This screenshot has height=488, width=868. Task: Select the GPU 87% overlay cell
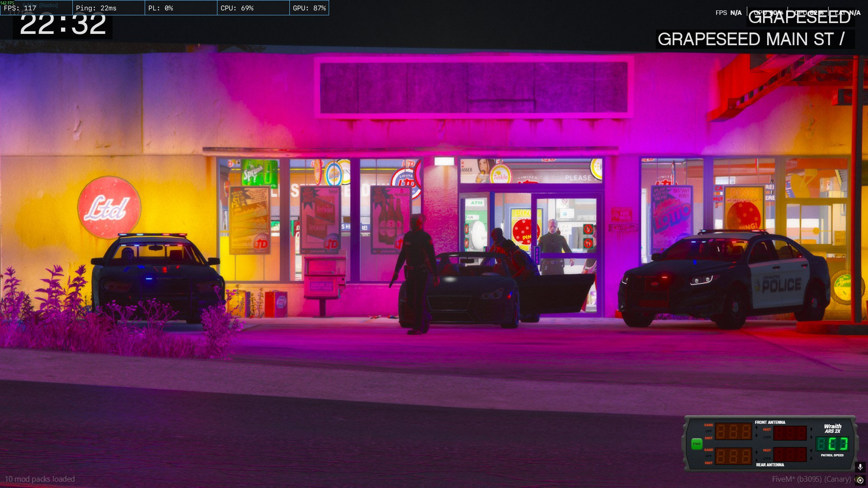click(309, 8)
